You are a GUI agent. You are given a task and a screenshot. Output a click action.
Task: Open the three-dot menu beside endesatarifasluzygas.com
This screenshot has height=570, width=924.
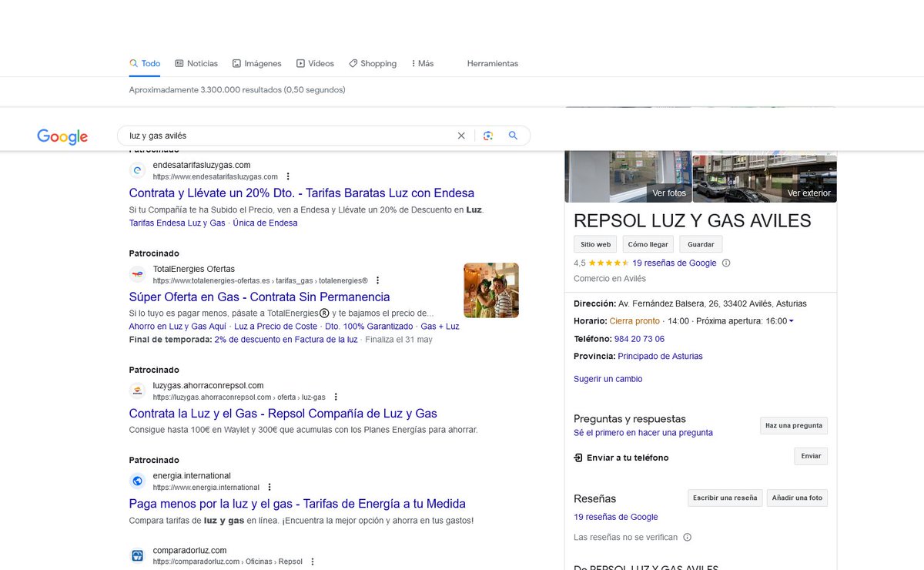tap(288, 176)
